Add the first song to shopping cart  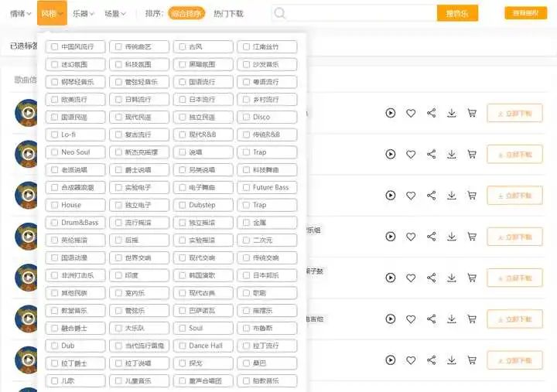tap(472, 113)
